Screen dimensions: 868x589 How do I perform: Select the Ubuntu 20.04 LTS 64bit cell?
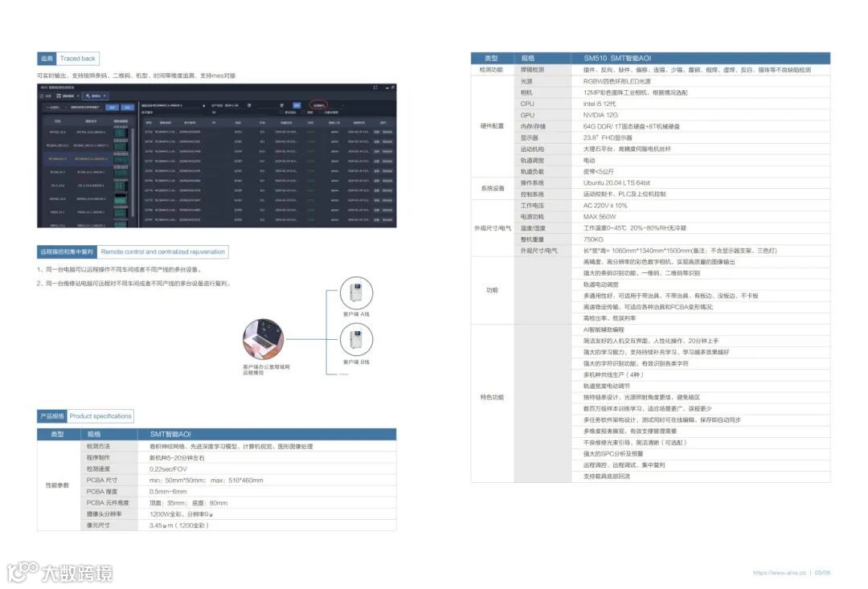click(x=701, y=183)
